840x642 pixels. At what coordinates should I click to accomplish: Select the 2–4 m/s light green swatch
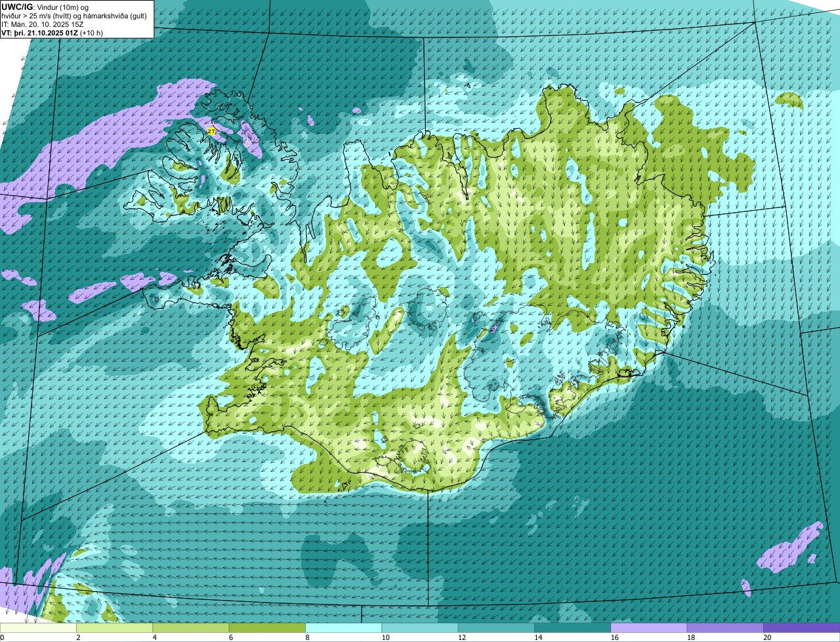[114, 628]
